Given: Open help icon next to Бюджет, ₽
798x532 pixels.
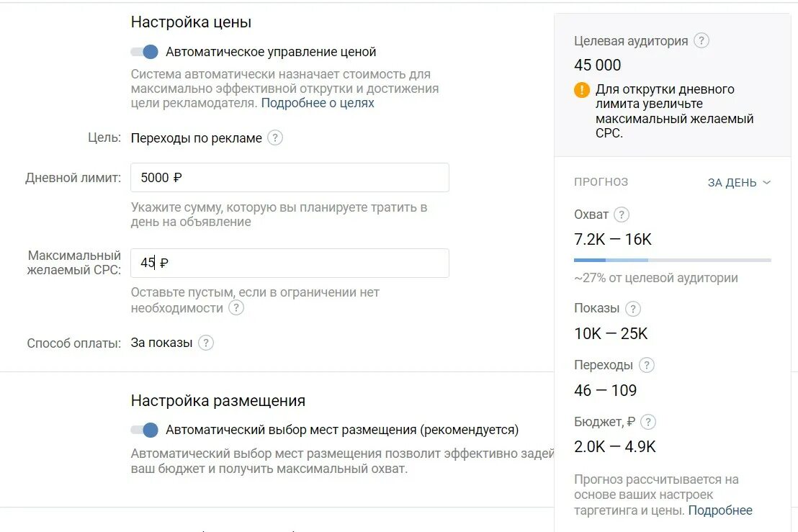Looking at the screenshot, I should [x=648, y=422].
